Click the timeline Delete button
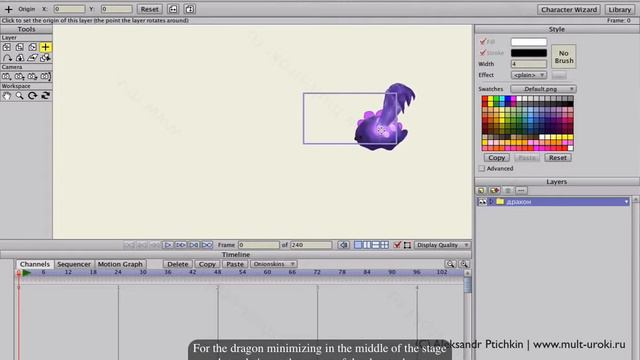Screen dimensions: 640x360 178,264
